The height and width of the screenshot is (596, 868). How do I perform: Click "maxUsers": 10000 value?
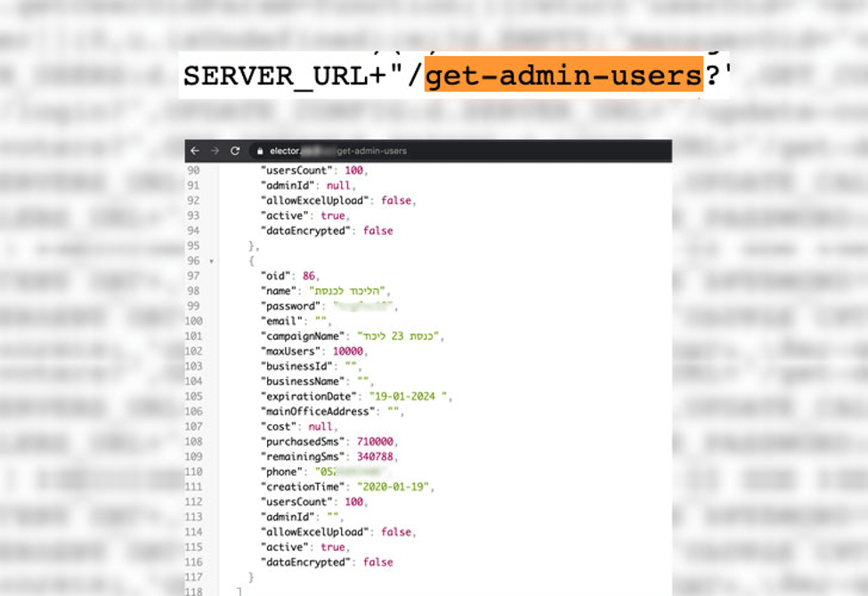[x=347, y=350]
